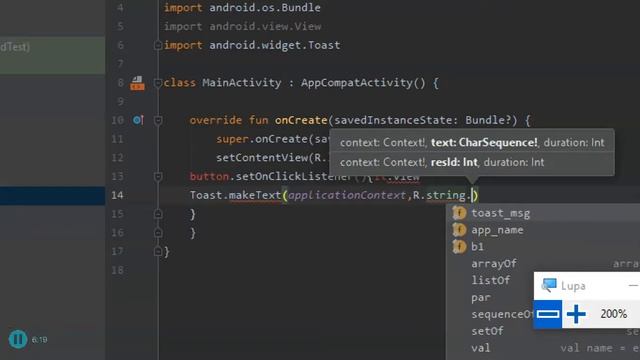Click line number 8 in gutter
Image resolution: width=640 pixels, height=360 pixels.
pyautogui.click(x=120, y=83)
